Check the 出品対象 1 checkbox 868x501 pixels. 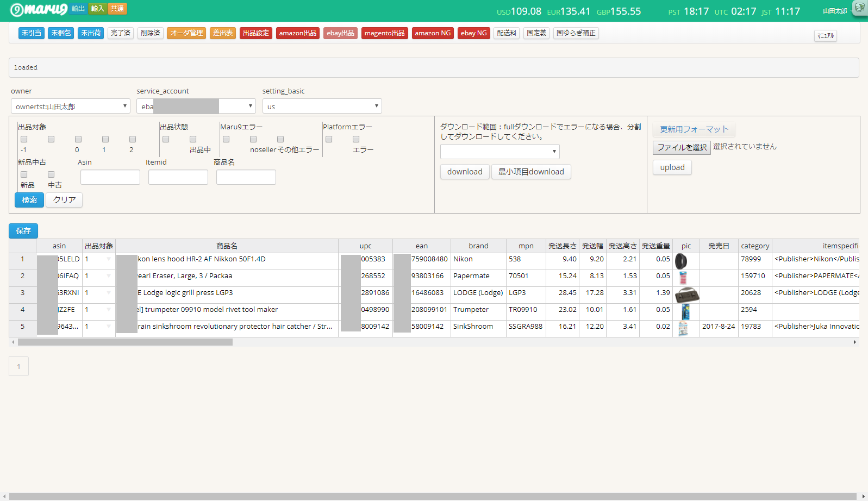(105, 139)
